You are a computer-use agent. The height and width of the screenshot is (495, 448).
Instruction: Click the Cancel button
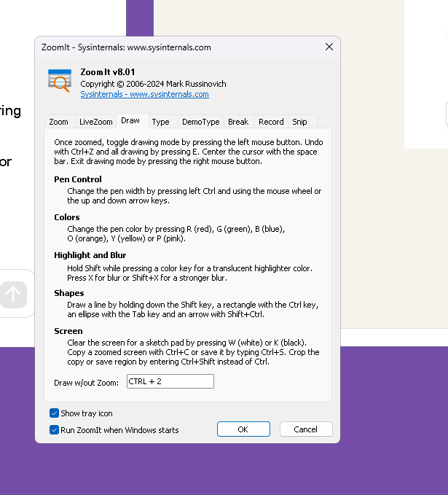coord(306,429)
